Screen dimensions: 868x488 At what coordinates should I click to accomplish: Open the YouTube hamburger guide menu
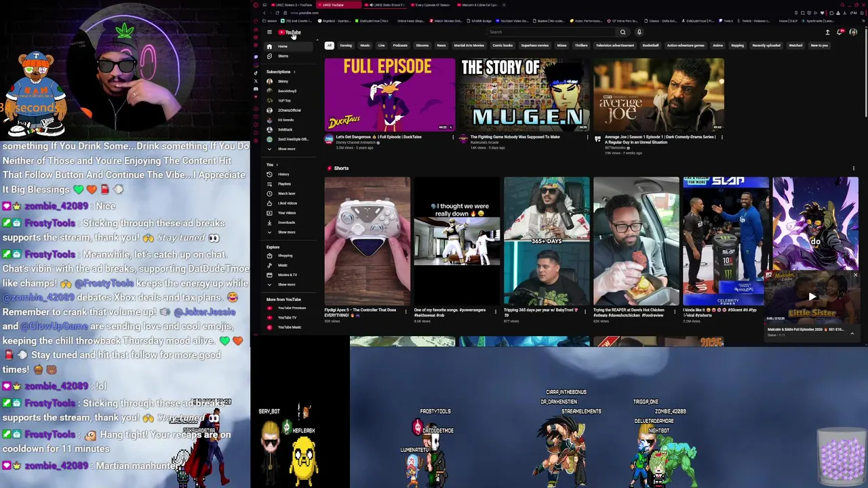click(269, 32)
